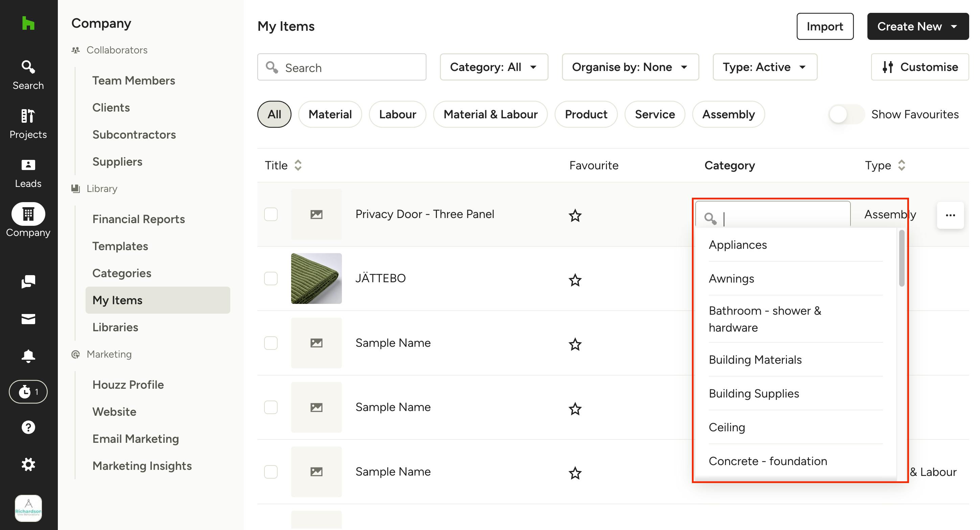Open the Organise by: None dropdown
Image resolution: width=980 pixels, height=530 pixels.
pyautogui.click(x=630, y=67)
